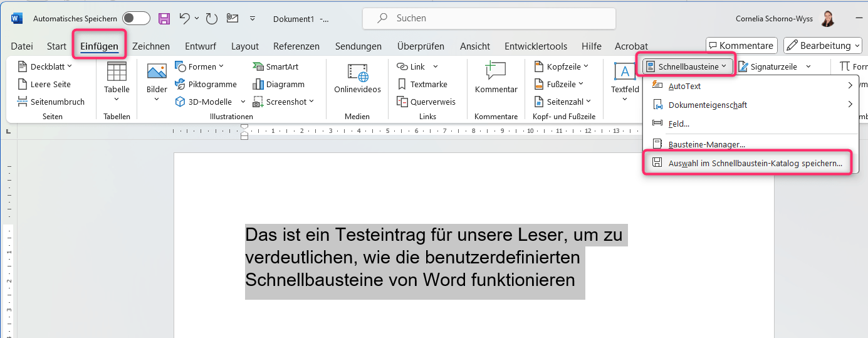Switch to the Acrobat tab
The width and height of the screenshot is (868, 338).
tap(631, 46)
